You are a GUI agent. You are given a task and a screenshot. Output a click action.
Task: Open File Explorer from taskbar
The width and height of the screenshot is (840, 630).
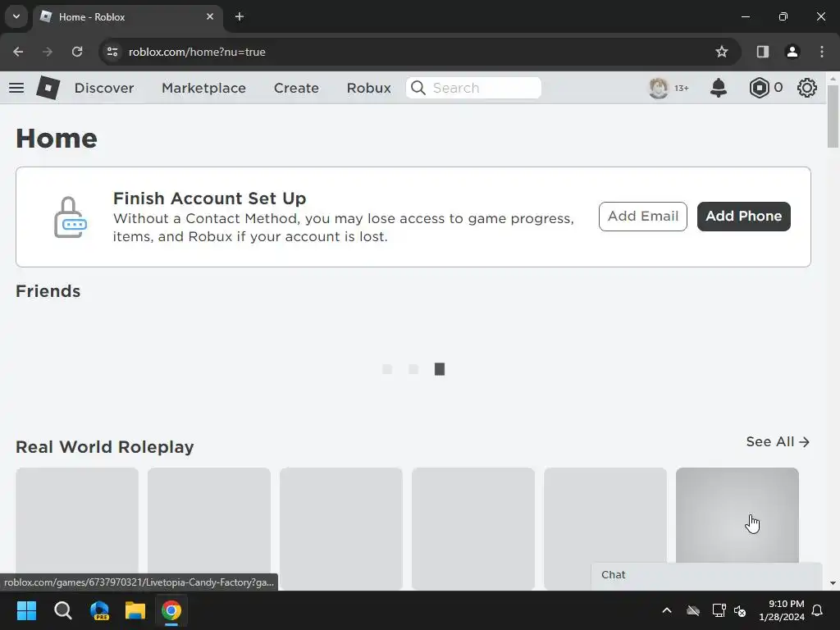[x=135, y=610]
